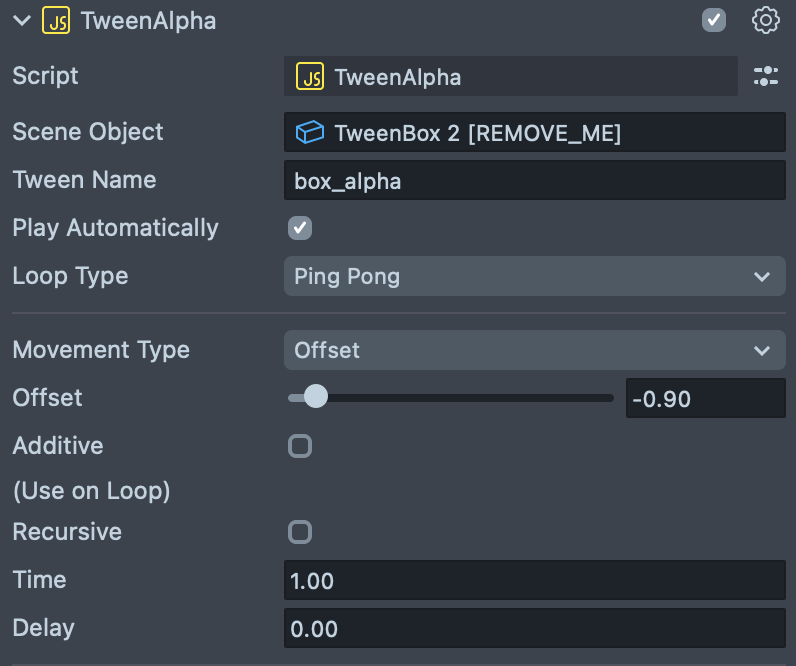
Task: Disable the TweenAlpha component checkbox
Action: (714, 20)
